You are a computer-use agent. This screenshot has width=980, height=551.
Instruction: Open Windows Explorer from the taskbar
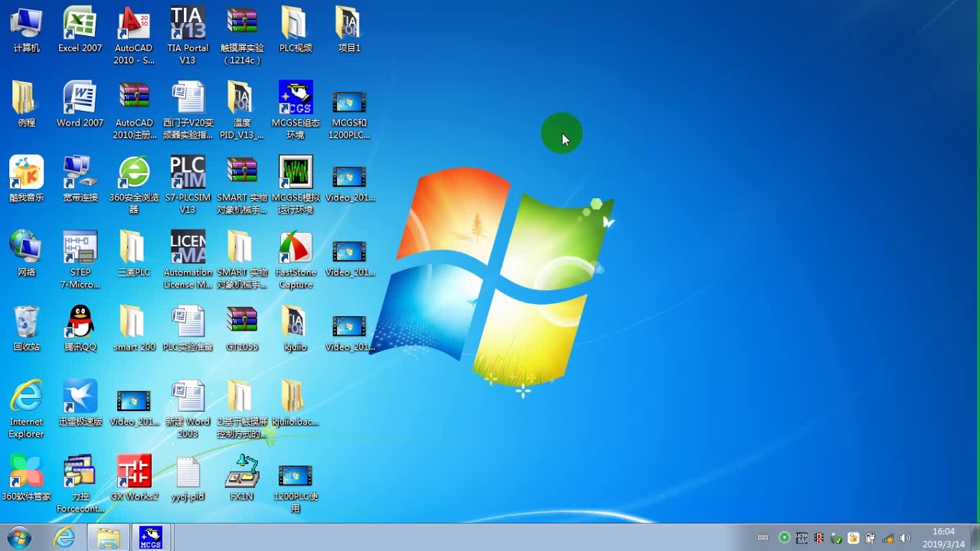click(x=108, y=538)
